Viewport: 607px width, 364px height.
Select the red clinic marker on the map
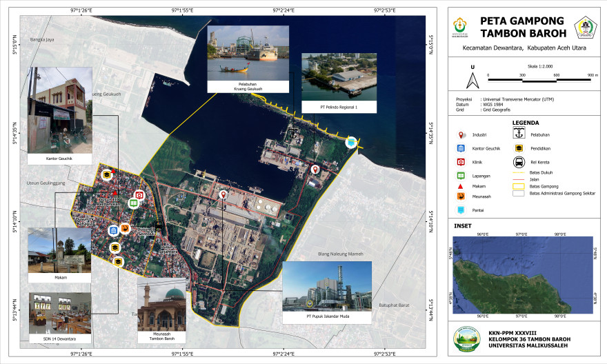139,196
